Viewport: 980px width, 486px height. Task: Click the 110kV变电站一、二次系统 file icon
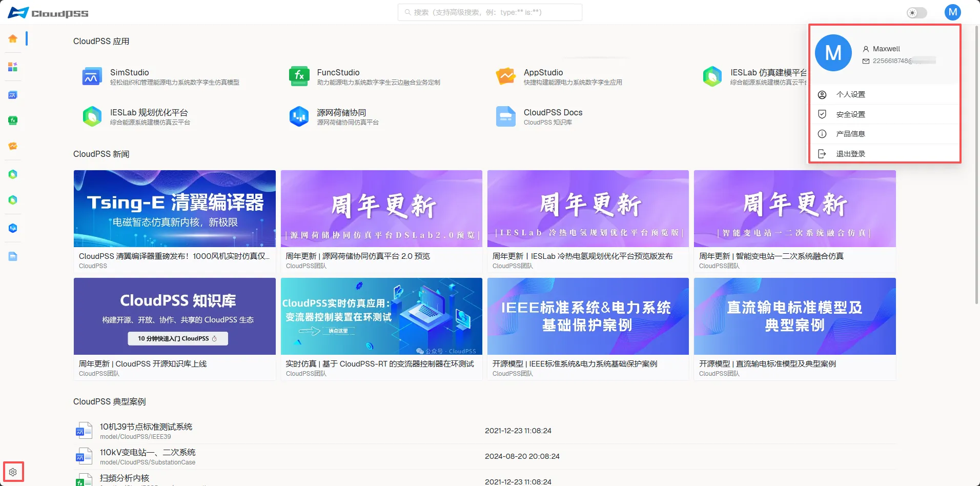(x=84, y=456)
